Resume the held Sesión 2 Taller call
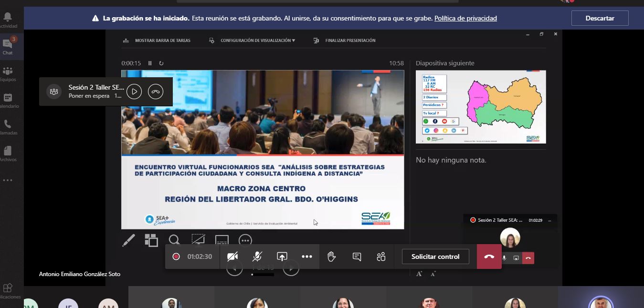 click(134, 92)
